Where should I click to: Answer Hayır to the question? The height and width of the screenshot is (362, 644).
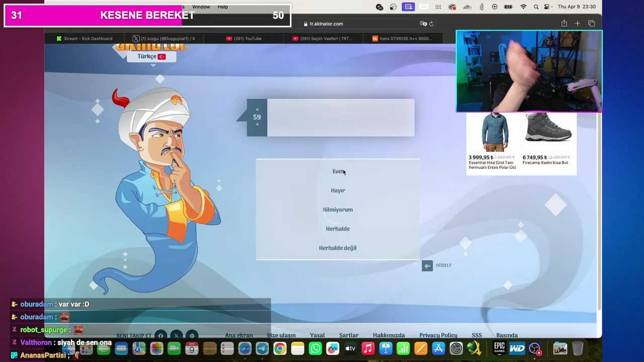(338, 191)
